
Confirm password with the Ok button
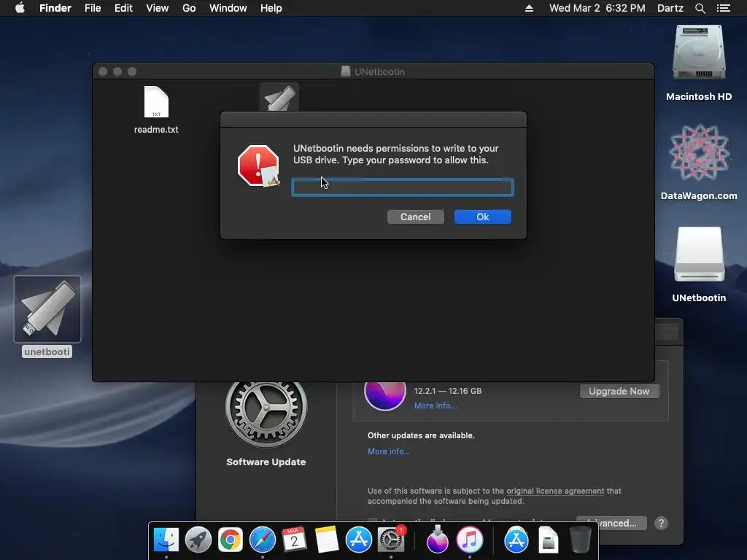point(483,217)
